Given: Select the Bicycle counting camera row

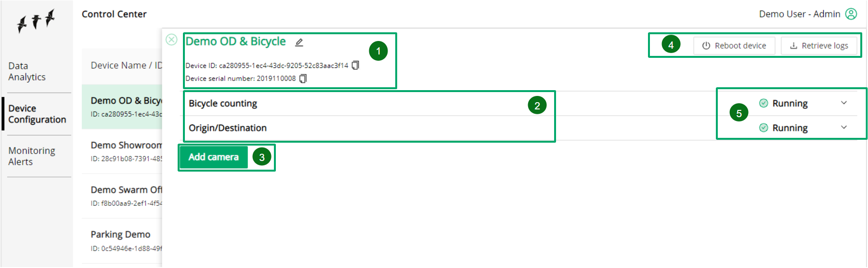Looking at the screenshot, I should pos(518,104).
